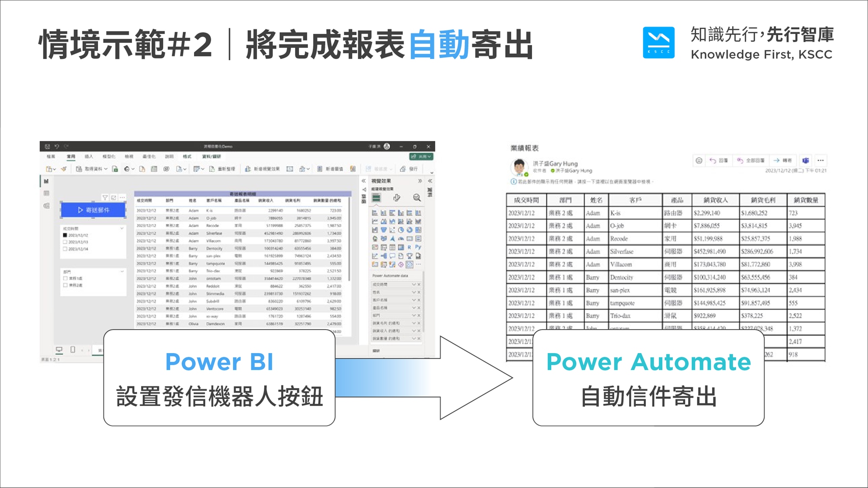The height and width of the screenshot is (488, 868).
Task: Open the Teams share icon in email
Action: [806, 160]
